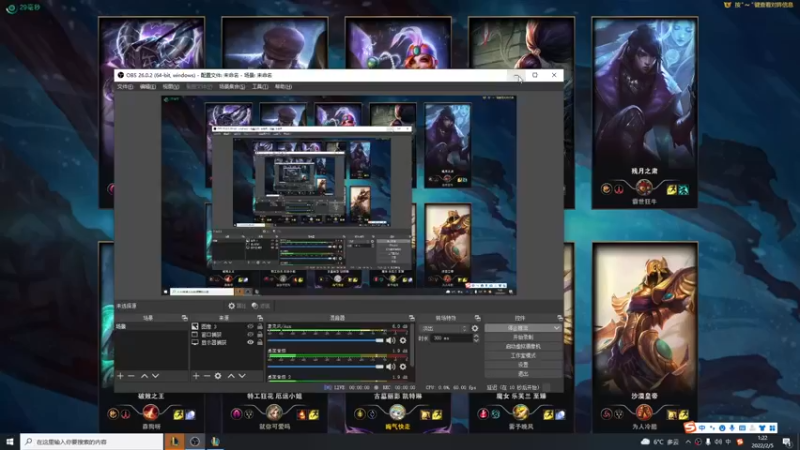Move scene down with the Scenes panel down arrow
This screenshot has width=800, height=450.
click(x=156, y=376)
